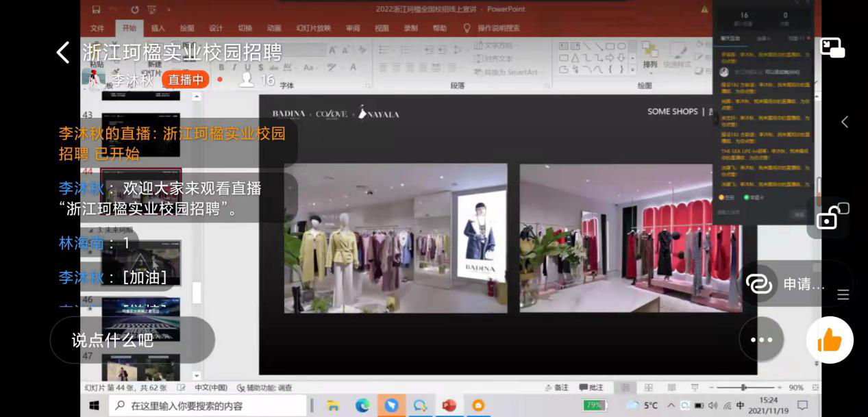Open Microsoft Edge from the taskbar
868x417 pixels.
point(362,405)
